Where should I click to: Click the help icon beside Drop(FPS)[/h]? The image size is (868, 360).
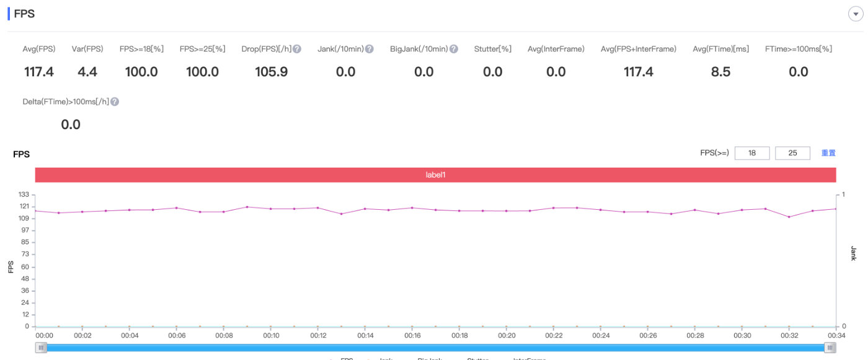point(297,49)
